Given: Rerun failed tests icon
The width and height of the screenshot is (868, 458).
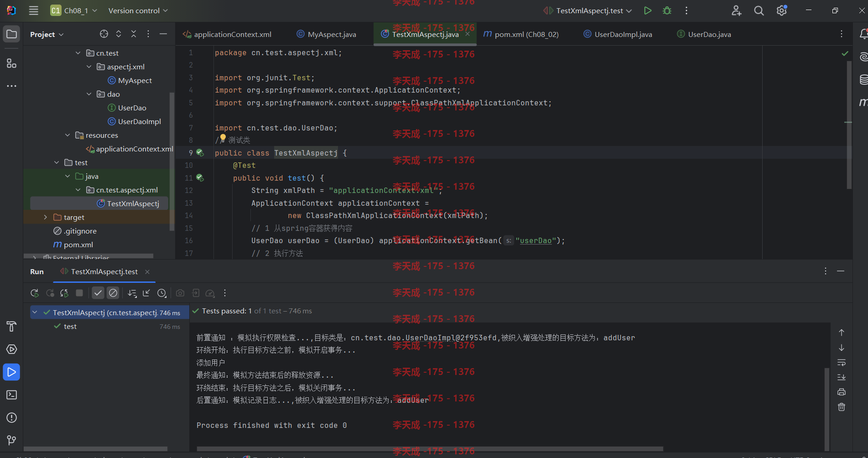Looking at the screenshot, I should [50, 293].
